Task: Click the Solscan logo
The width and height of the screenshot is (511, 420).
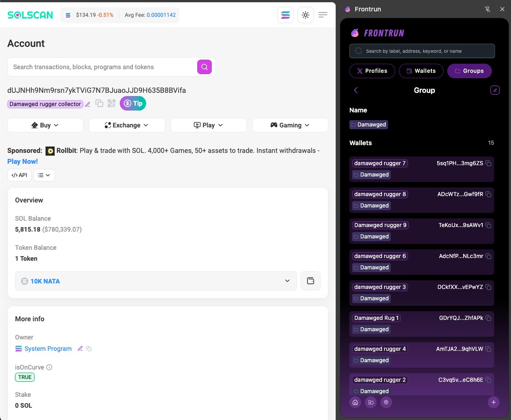Action: point(30,15)
